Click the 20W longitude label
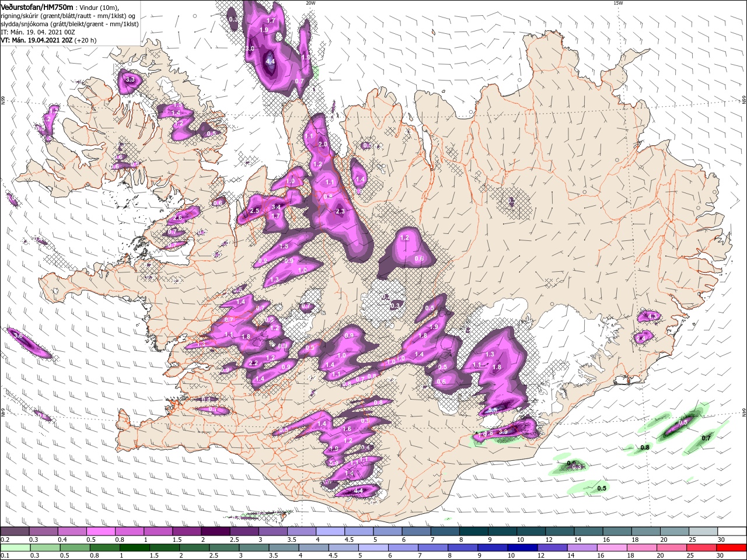The width and height of the screenshot is (747, 560). (310, 3)
